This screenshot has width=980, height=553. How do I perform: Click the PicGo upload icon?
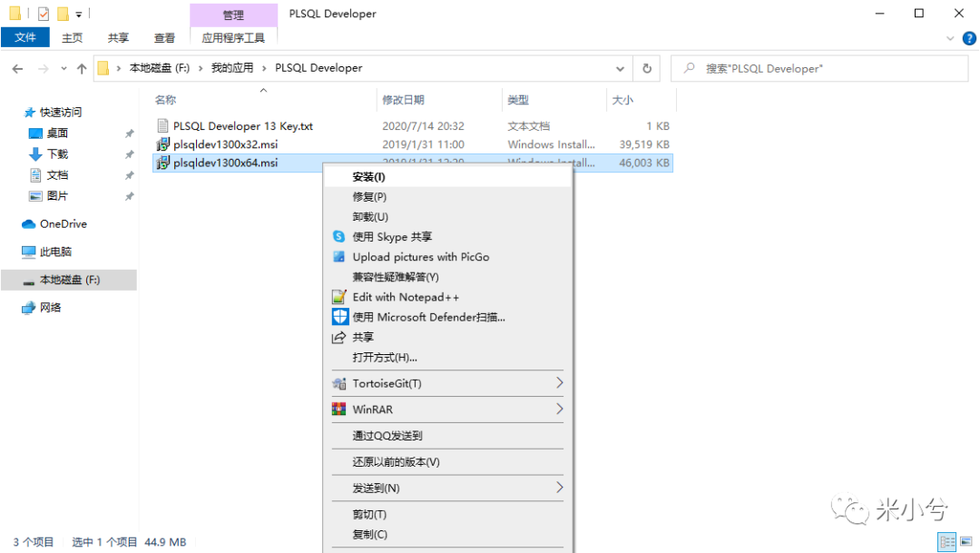point(338,256)
